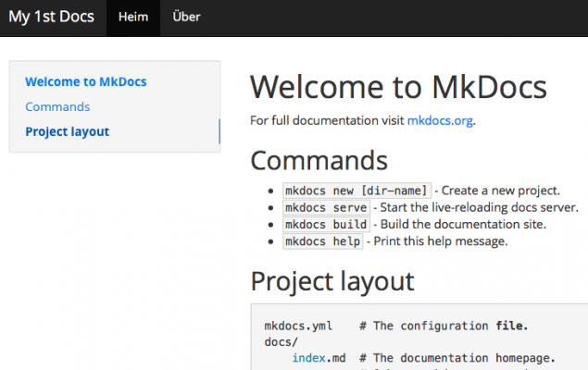The image size is (588, 370).
Task: Click '# The documentation homepage.' comment
Action: point(457,358)
